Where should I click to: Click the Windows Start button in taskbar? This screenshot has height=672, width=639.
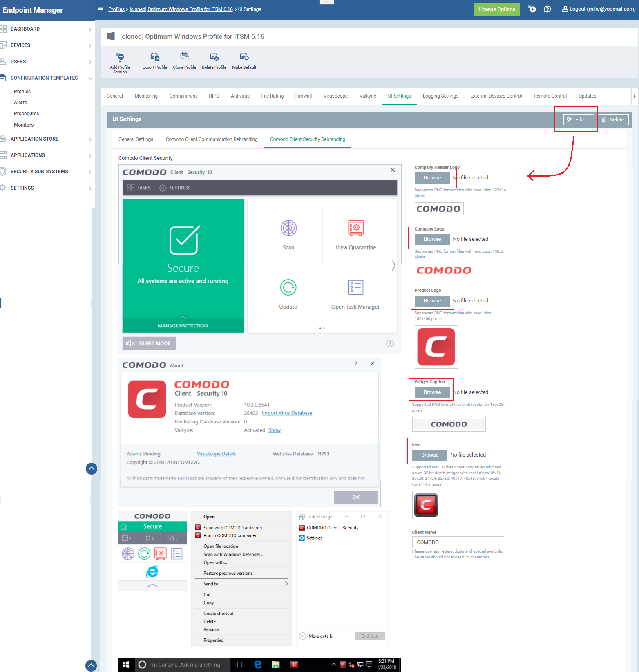126,665
